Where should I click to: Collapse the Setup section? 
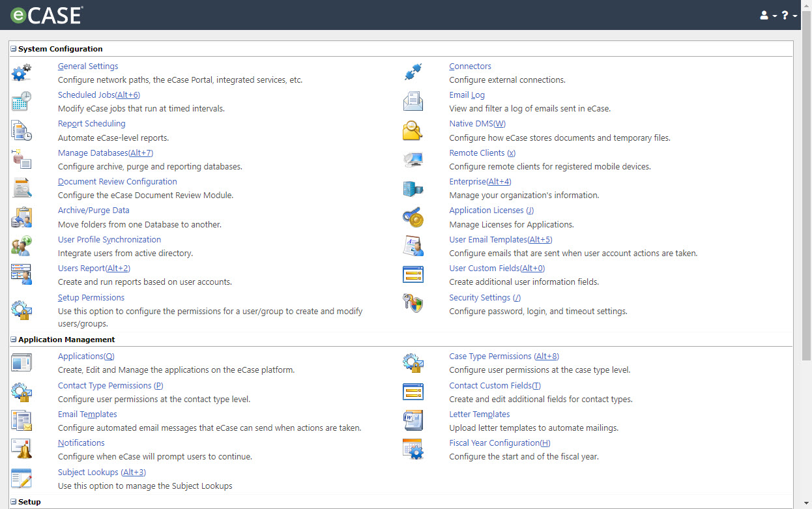point(14,502)
